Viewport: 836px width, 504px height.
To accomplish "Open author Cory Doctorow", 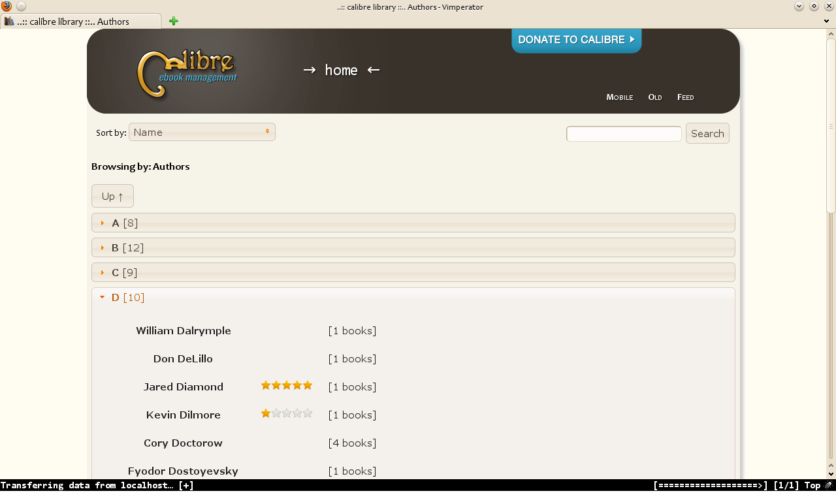I will pos(183,443).
